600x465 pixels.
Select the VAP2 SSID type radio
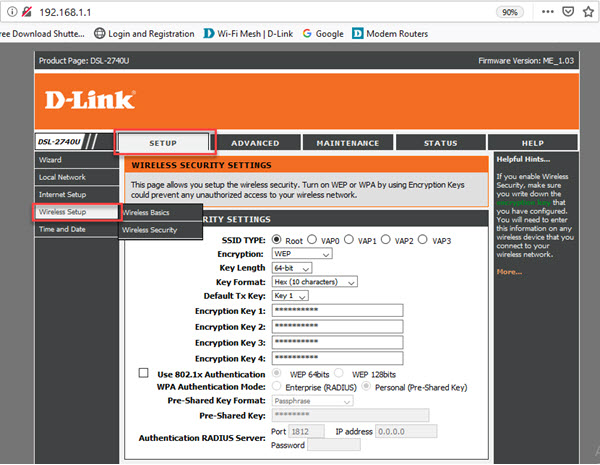coord(386,240)
